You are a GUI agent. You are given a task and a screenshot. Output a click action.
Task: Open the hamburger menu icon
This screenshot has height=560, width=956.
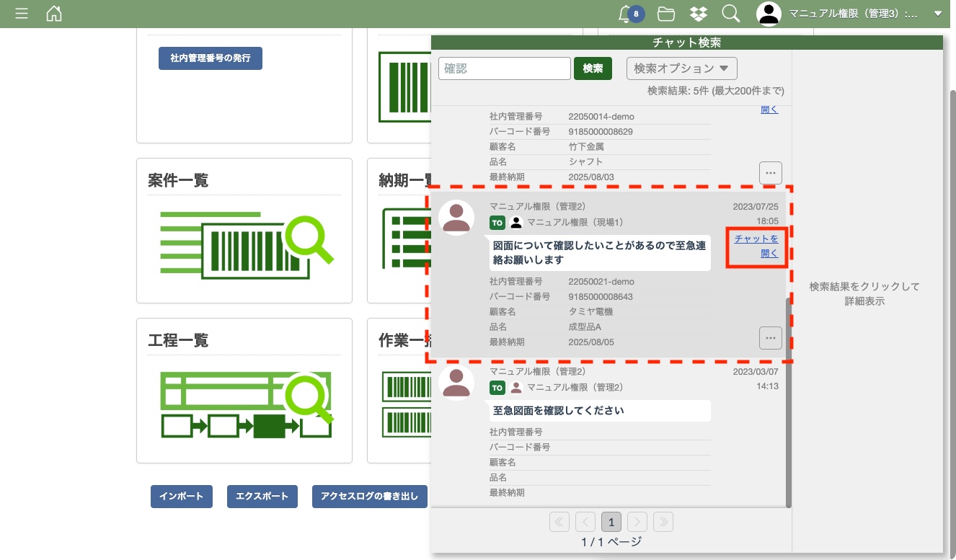coord(22,14)
